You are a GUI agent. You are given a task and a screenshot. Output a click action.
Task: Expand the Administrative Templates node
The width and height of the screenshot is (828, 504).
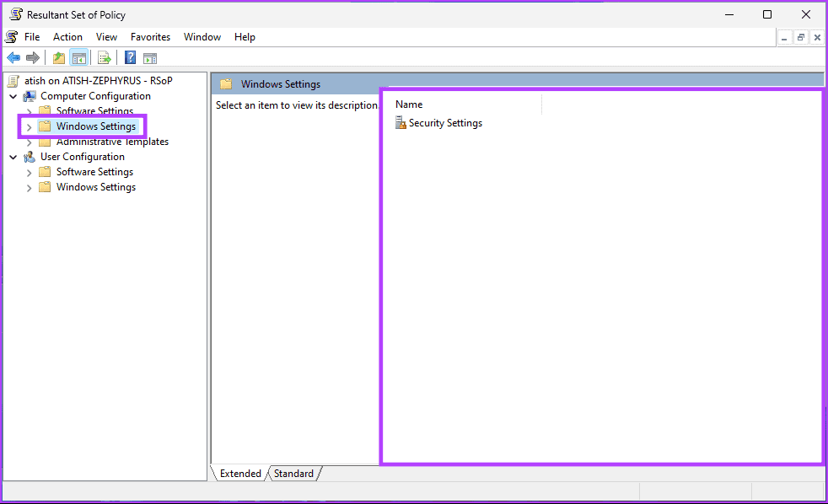coord(30,141)
